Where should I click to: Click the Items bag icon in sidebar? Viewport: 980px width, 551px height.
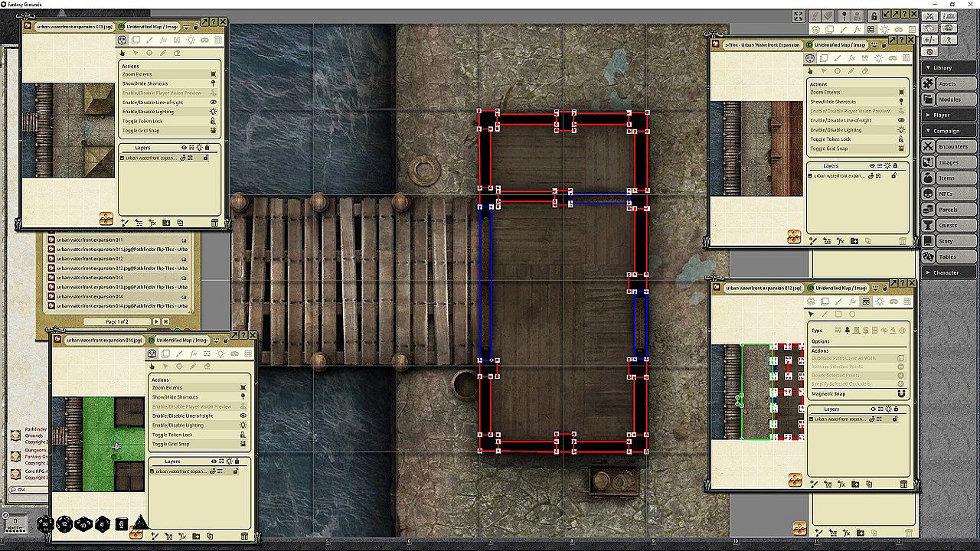(928, 178)
